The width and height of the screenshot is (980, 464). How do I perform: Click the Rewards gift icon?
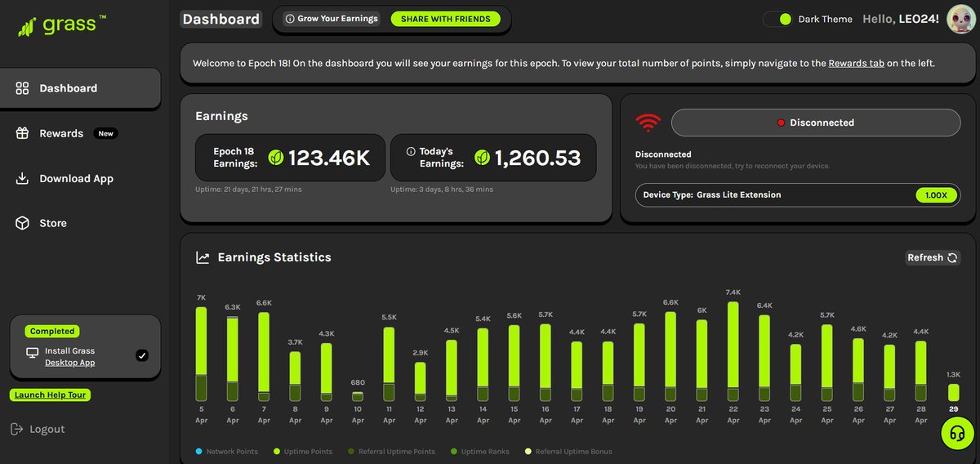click(22, 133)
